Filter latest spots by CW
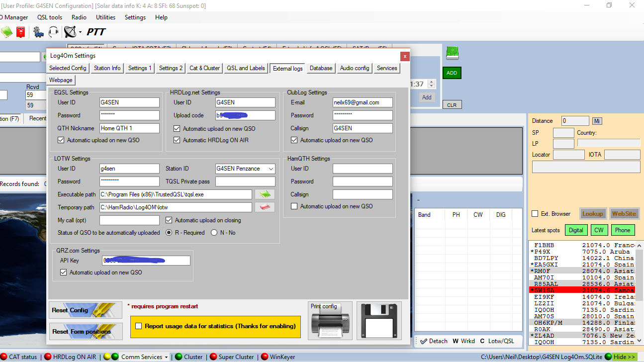 (599, 230)
